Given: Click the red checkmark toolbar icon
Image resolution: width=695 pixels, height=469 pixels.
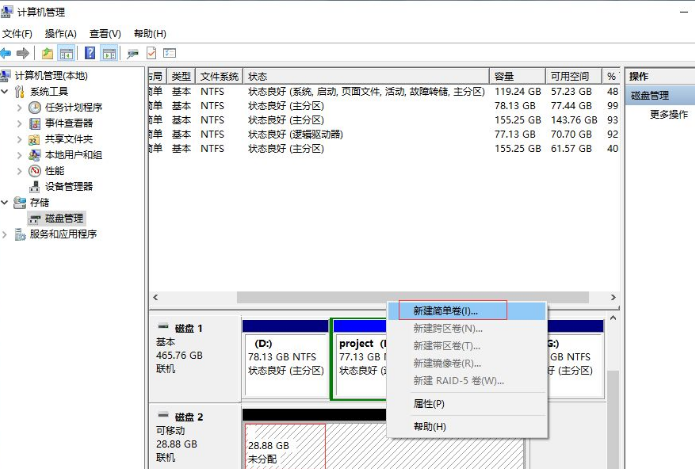Looking at the screenshot, I should click(x=152, y=53).
